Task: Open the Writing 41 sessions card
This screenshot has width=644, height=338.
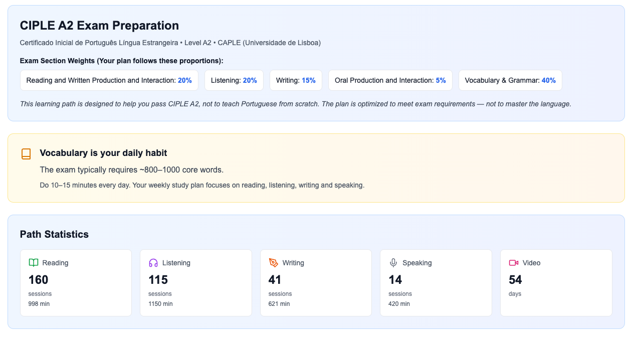Action: coord(316,283)
